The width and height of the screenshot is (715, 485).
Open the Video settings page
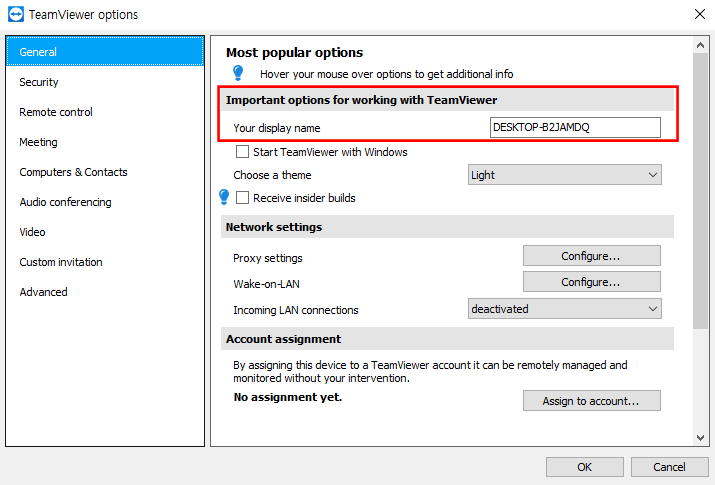click(x=105, y=232)
